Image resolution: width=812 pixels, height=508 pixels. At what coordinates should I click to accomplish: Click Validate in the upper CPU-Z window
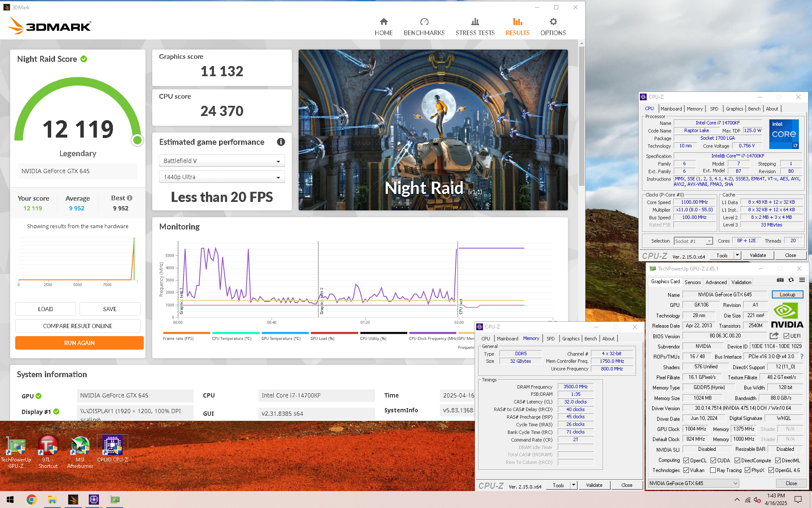click(758, 255)
